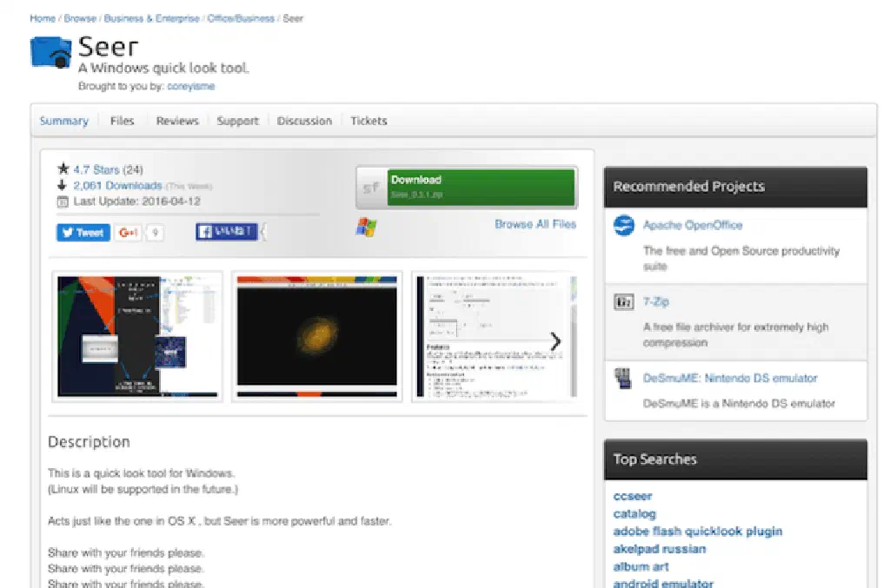This screenshot has height=588, width=890.
Task: Open the Support tab
Action: (x=237, y=121)
